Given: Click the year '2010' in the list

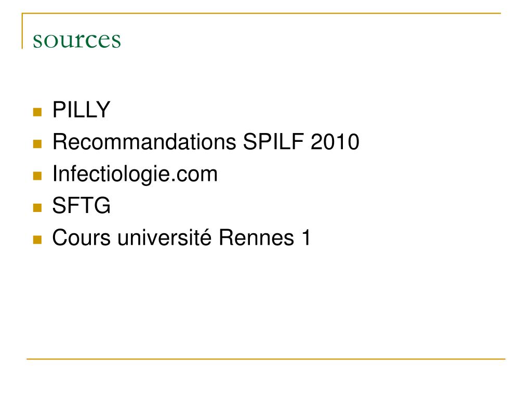Looking at the screenshot, I should [x=335, y=142].
